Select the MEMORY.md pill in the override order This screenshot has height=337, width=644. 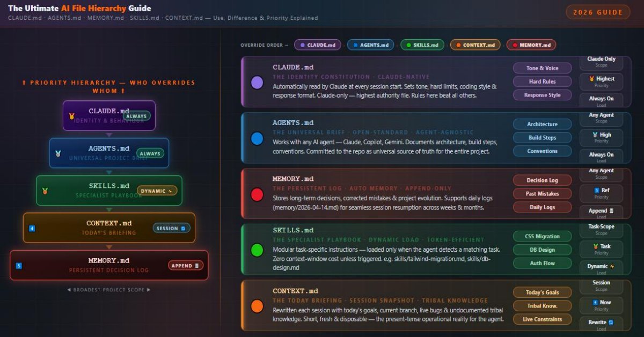tap(531, 45)
